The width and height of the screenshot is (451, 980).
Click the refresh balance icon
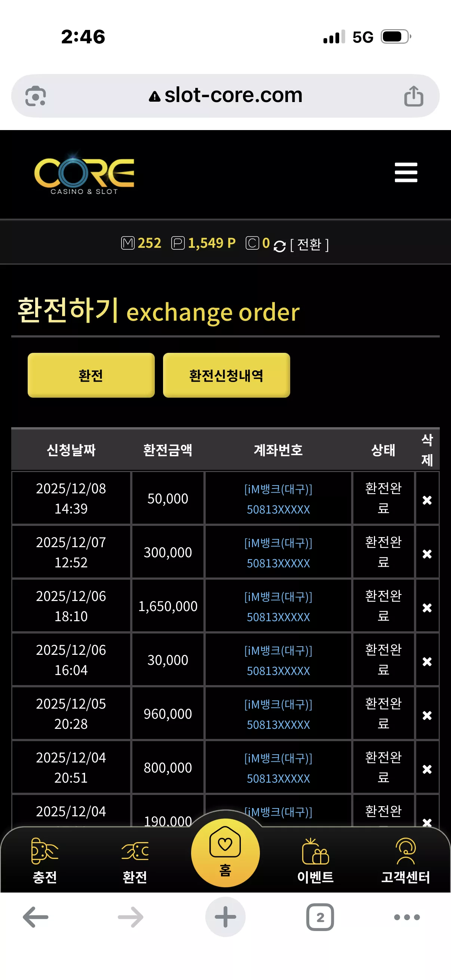279,246
